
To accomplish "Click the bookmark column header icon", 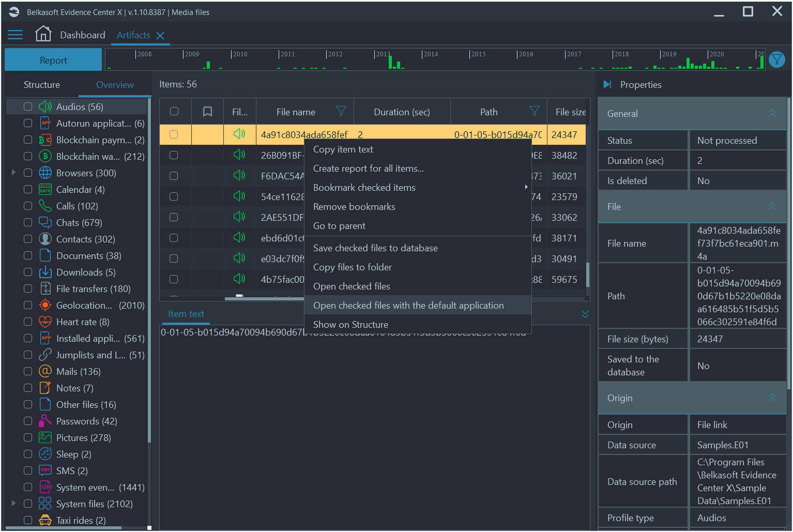I will (x=207, y=112).
